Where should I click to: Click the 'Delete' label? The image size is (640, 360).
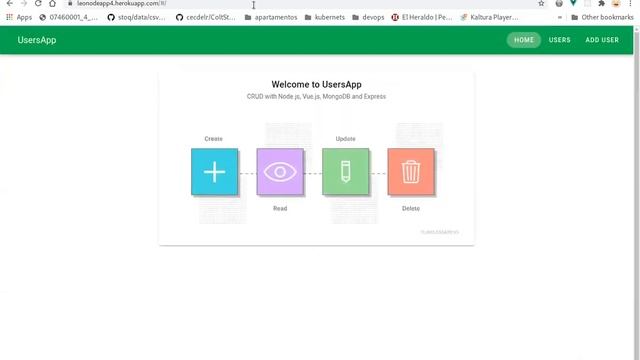coord(411,208)
